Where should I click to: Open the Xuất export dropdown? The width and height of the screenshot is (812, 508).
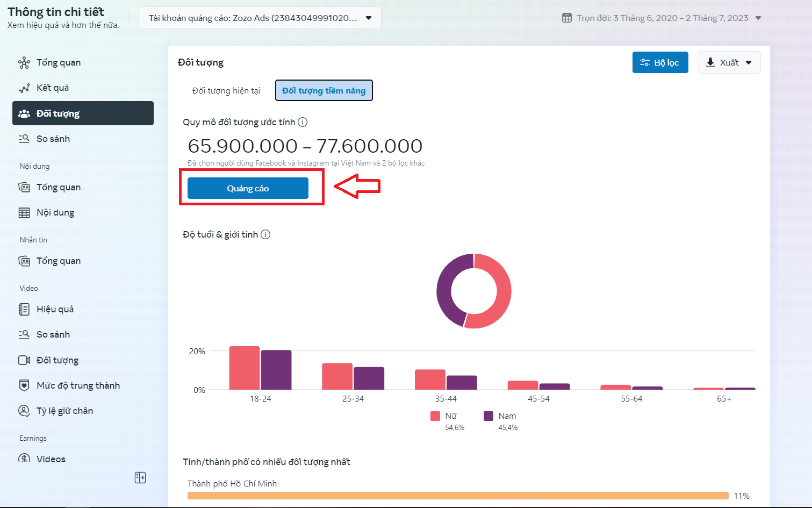point(729,62)
